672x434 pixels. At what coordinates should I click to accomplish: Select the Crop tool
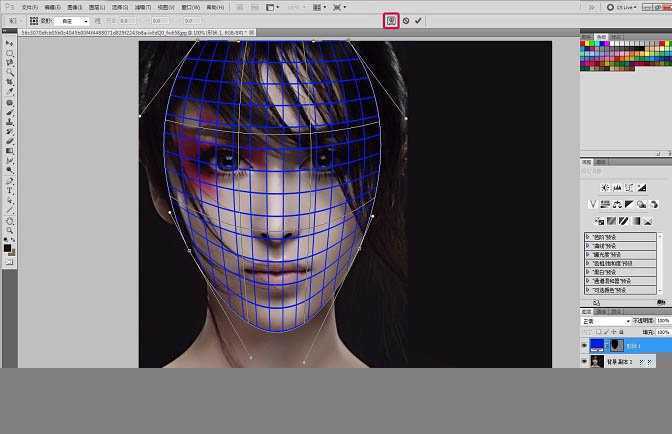tap(9, 81)
